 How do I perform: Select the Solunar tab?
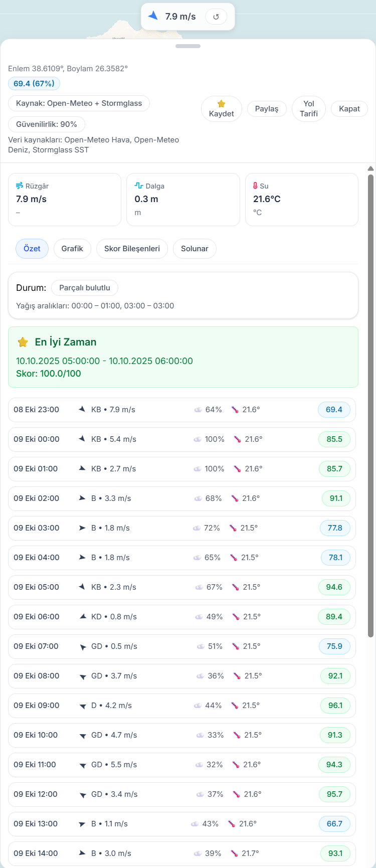(195, 249)
